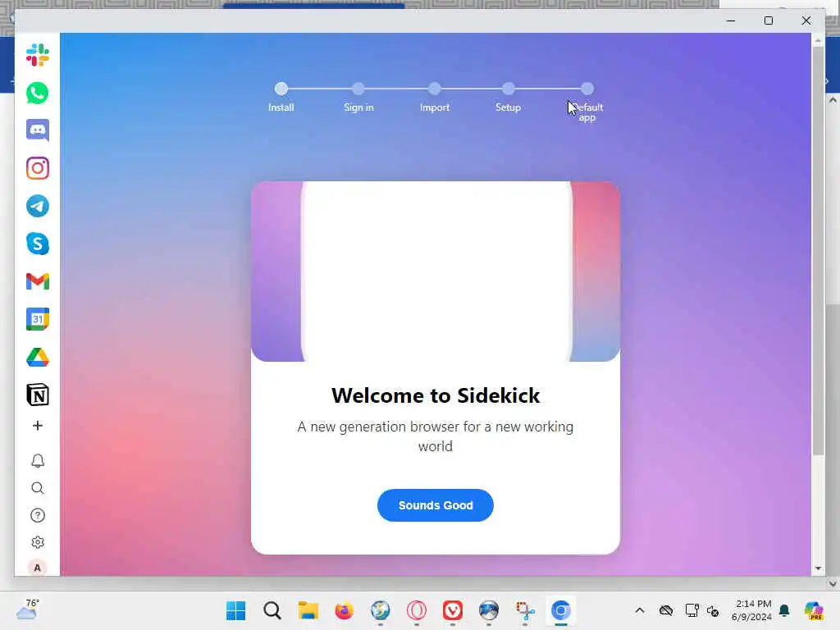Viewport: 840px width, 630px height.
Task: Minimize the Sidekick window
Action: (x=731, y=21)
